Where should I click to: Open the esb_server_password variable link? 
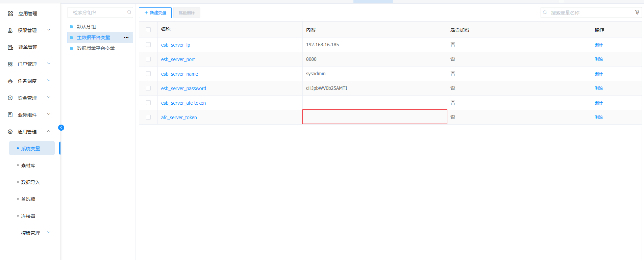183,88
